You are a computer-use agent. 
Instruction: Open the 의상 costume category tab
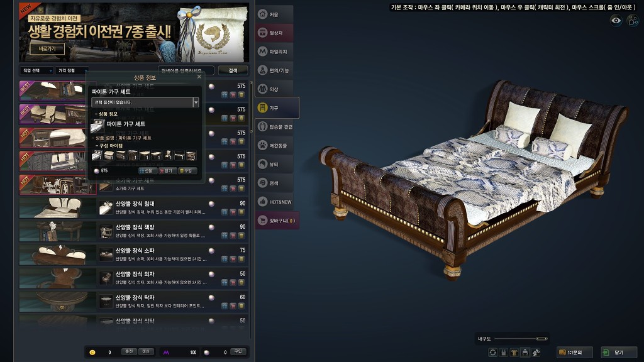[x=274, y=89]
